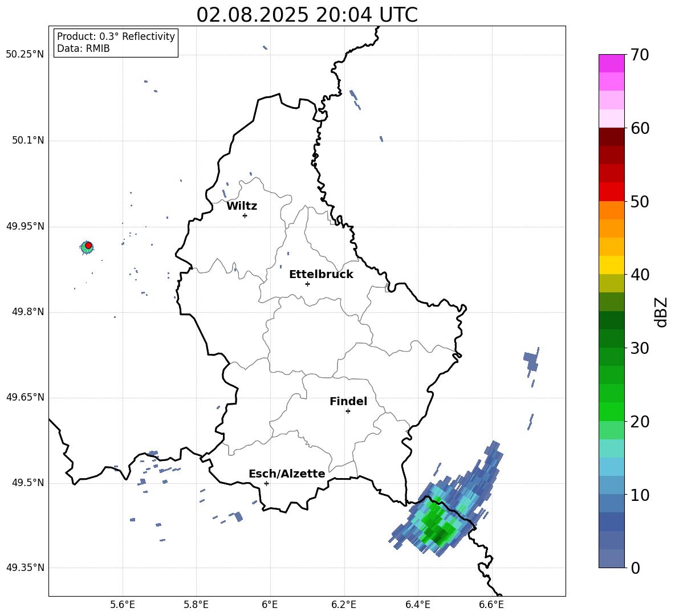Pick the yellow swatch above 40 dBZ

[x=611, y=266]
